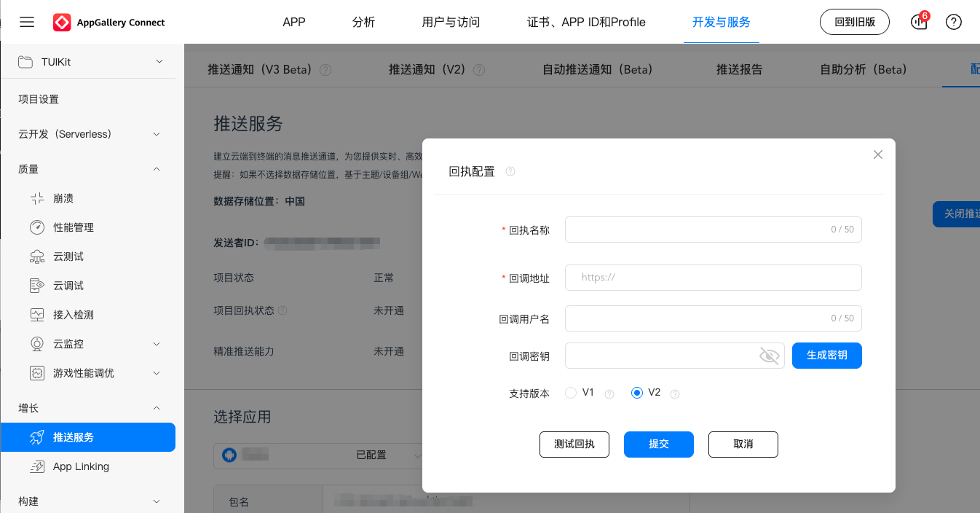Open the 推送报告 tab

[739, 69]
